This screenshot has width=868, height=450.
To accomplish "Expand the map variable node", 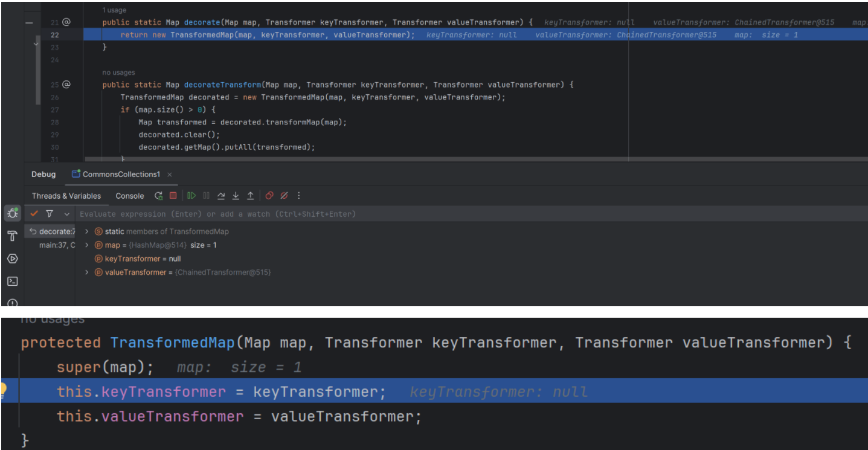I will 87,245.
